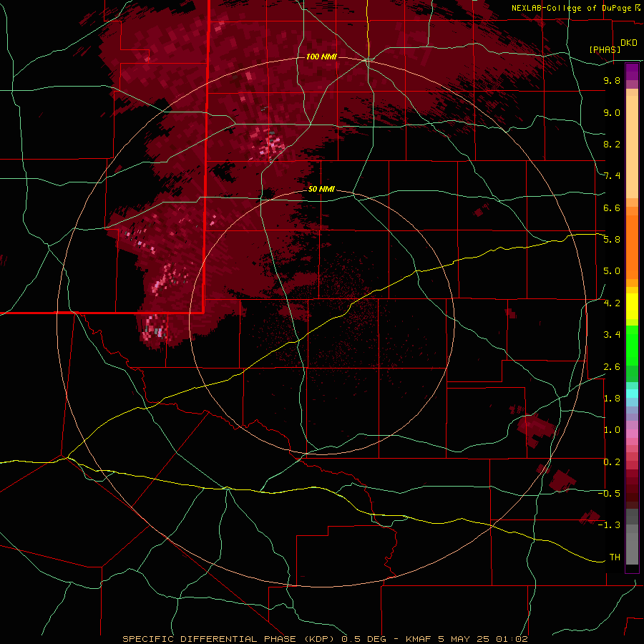Click the 8.2 scale value
This screenshot has width=644, height=644.
612,144
